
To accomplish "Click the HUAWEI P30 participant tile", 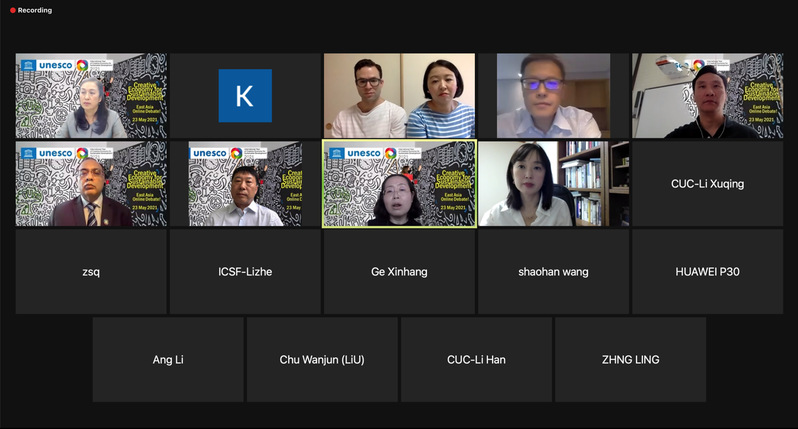I will click(x=707, y=272).
